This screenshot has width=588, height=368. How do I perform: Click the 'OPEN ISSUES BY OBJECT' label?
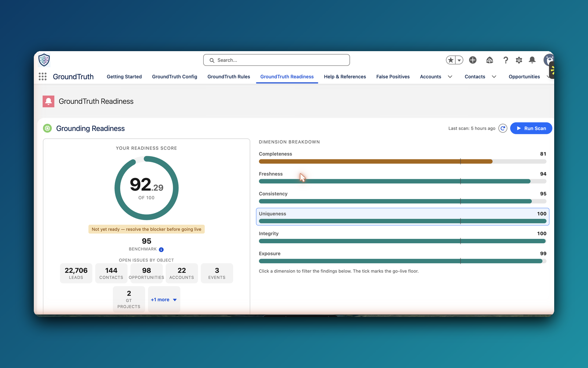(x=146, y=260)
